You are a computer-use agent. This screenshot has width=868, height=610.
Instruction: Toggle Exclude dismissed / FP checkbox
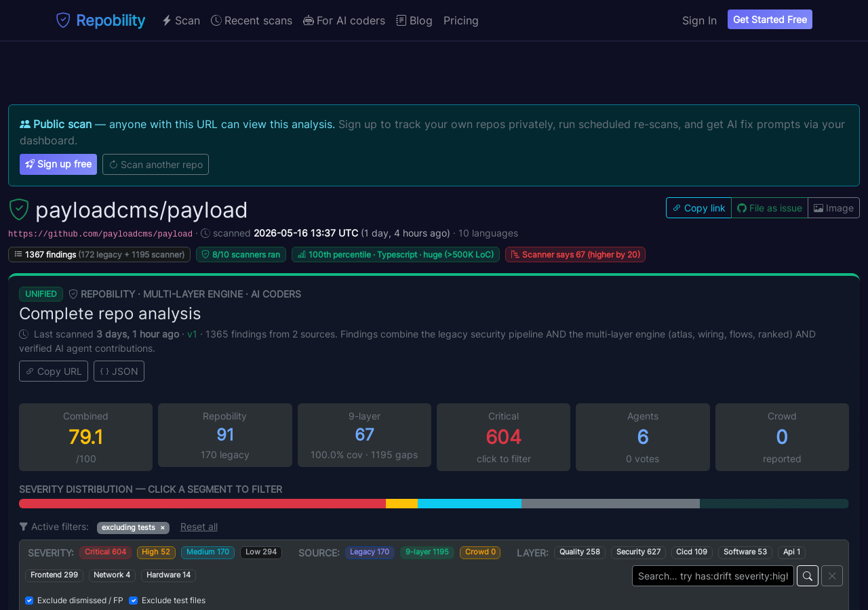29,601
